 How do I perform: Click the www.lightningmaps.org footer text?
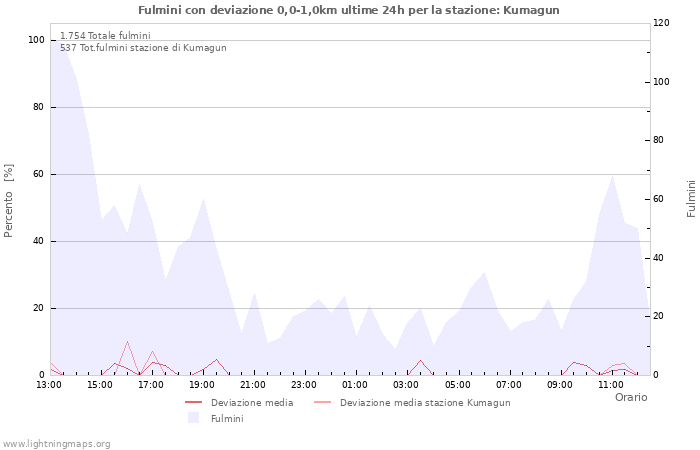56,444
